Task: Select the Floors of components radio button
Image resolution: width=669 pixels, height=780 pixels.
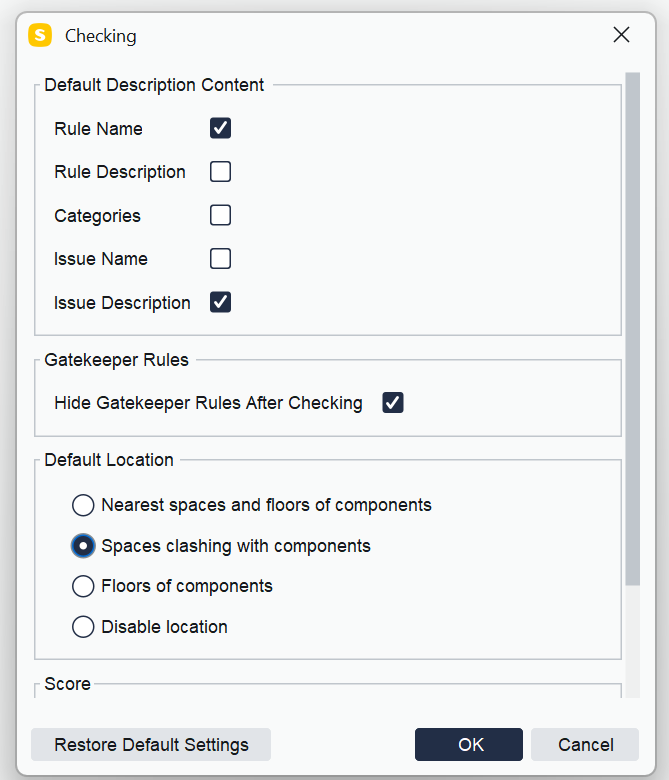Action: (x=83, y=586)
